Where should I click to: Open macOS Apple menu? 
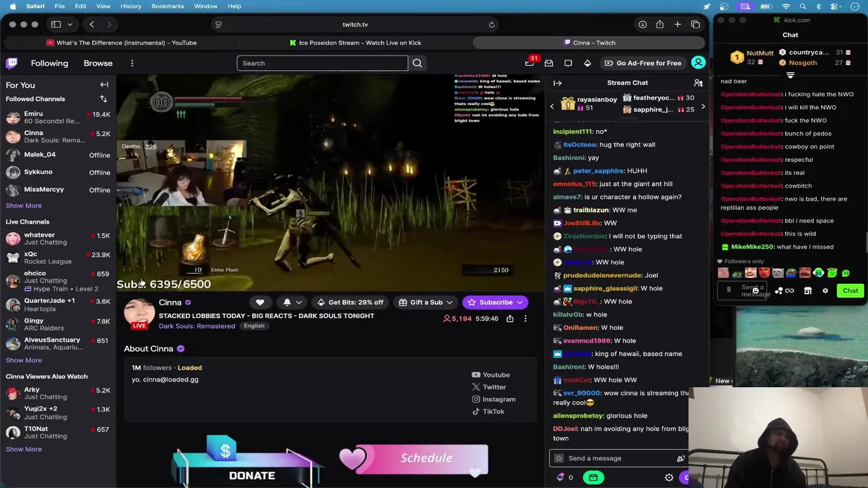point(13,6)
